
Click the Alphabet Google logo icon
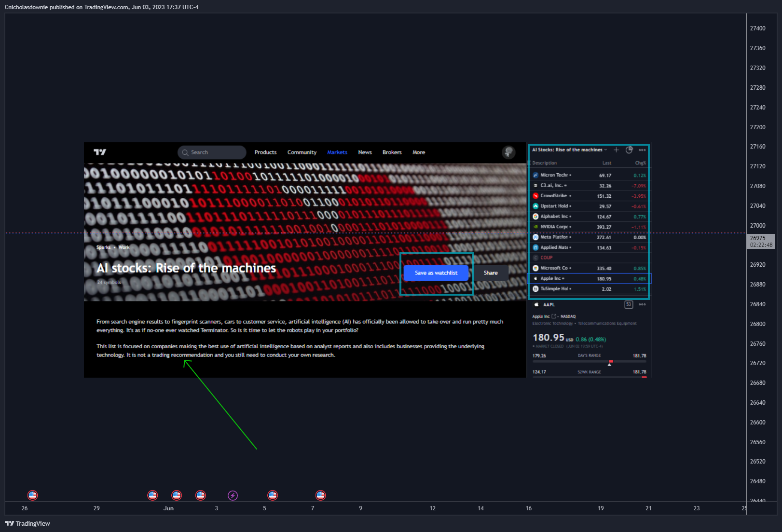click(535, 217)
